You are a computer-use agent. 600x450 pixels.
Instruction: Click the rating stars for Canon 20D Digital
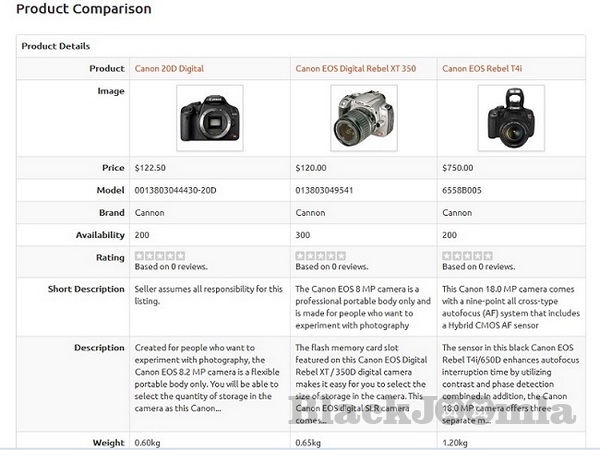coord(160,256)
